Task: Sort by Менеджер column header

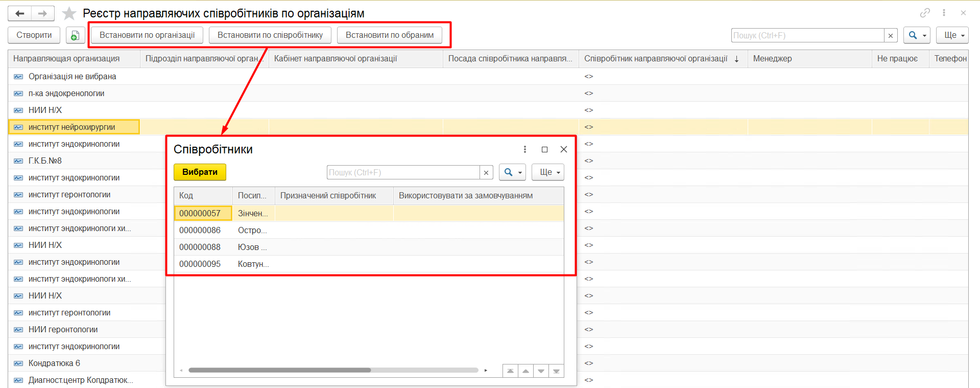Action: [x=809, y=59]
